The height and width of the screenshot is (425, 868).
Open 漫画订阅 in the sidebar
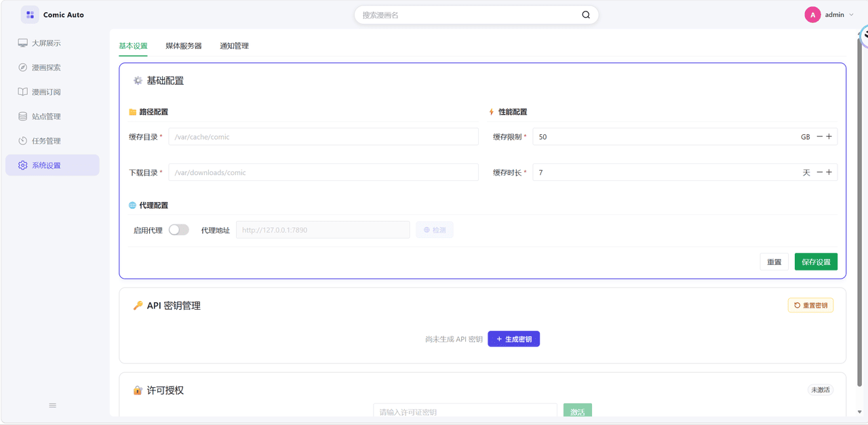pyautogui.click(x=52, y=92)
